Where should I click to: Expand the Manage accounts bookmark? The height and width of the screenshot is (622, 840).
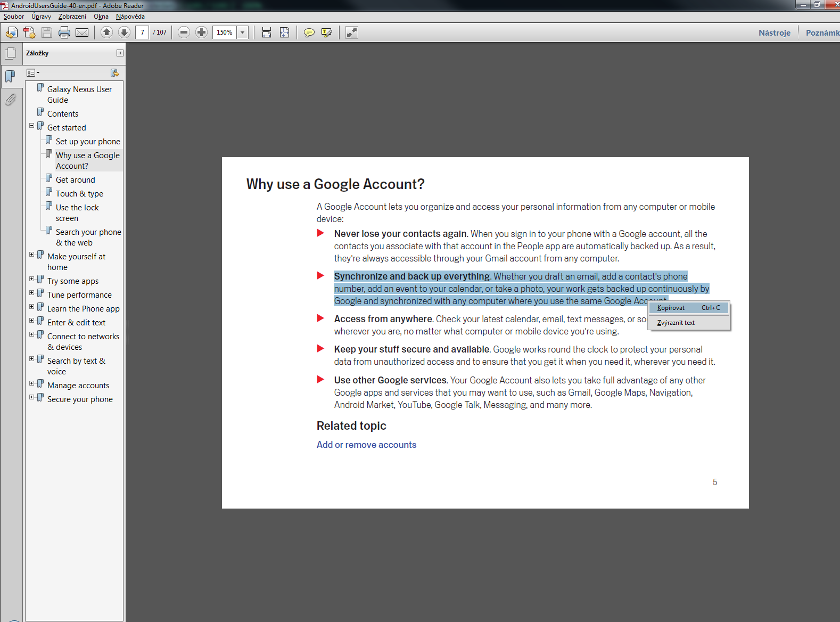click(x=31, y=383)
